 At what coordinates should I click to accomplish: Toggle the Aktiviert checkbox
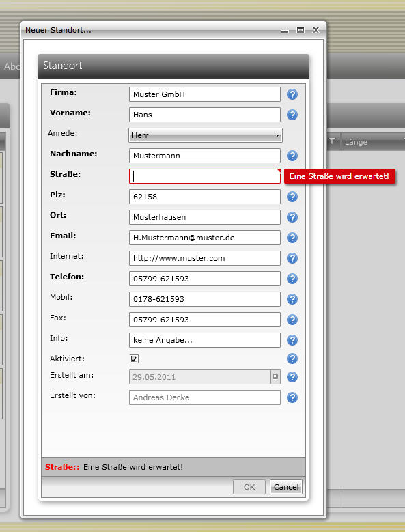click(x=134, y=359)
